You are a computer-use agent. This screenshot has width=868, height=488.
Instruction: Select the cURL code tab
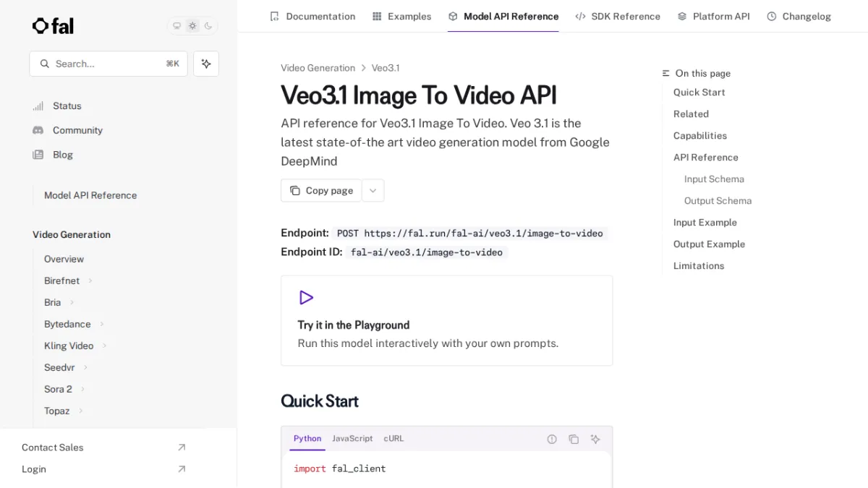(393, 439)
